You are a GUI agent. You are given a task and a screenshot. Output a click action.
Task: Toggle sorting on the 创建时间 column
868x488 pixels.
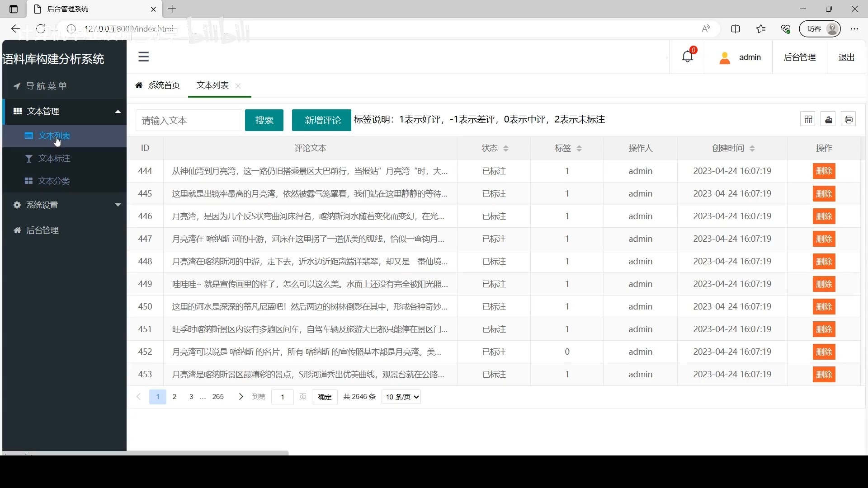[x=752, y=148]
